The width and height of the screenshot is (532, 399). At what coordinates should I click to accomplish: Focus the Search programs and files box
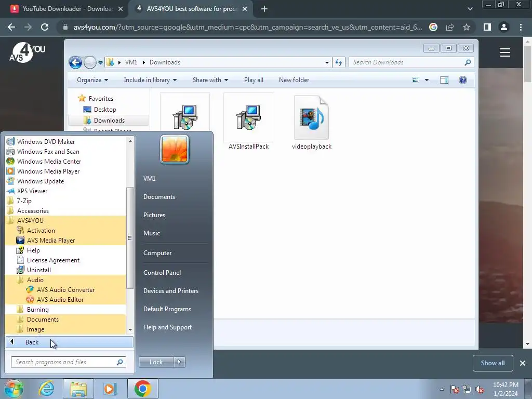pyautogui.click(x=68, y=362)
